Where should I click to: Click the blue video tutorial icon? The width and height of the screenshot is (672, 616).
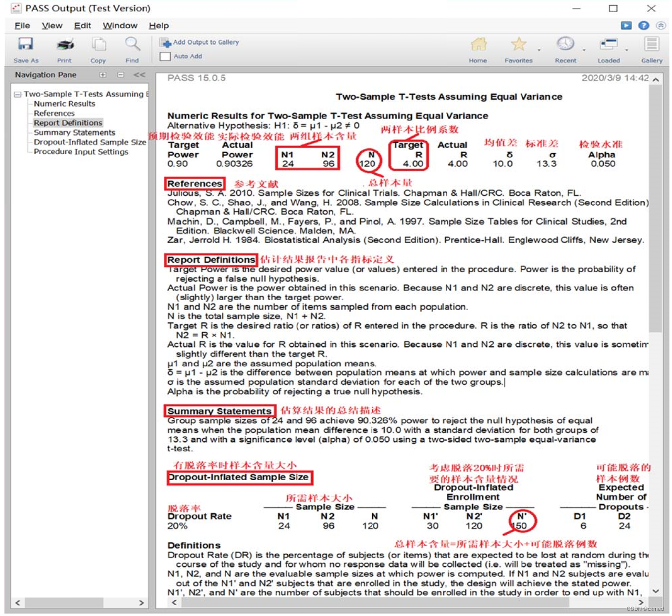(626, 25)
